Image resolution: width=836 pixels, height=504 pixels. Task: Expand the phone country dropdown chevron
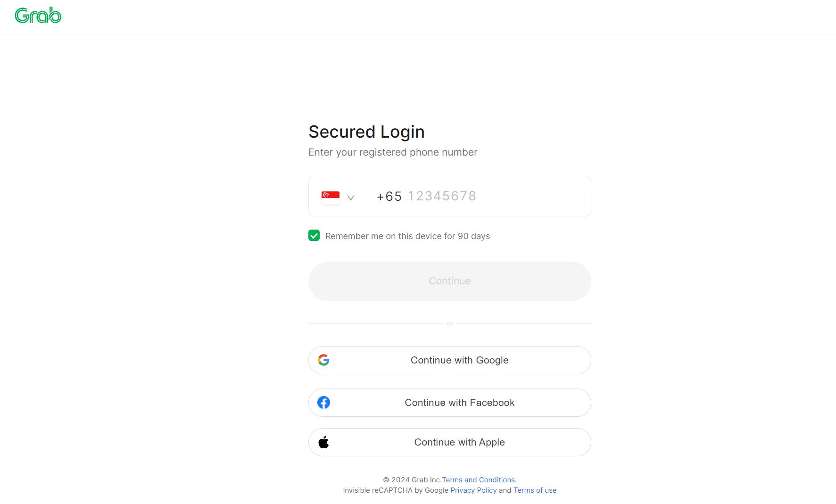[x=351, y=198]
